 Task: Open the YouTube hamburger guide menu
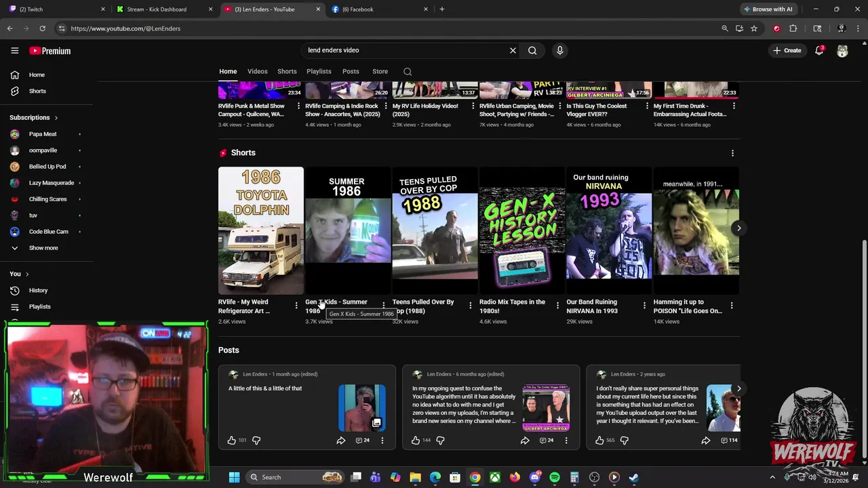(14, 51)
